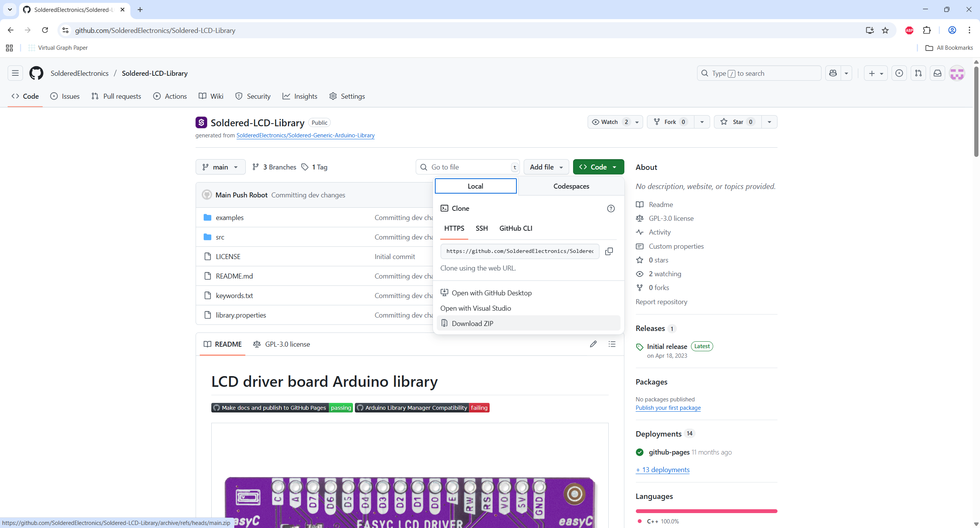Expand the Fork options dropdown arrow
980x528 pixels.
tap(702, 122)
